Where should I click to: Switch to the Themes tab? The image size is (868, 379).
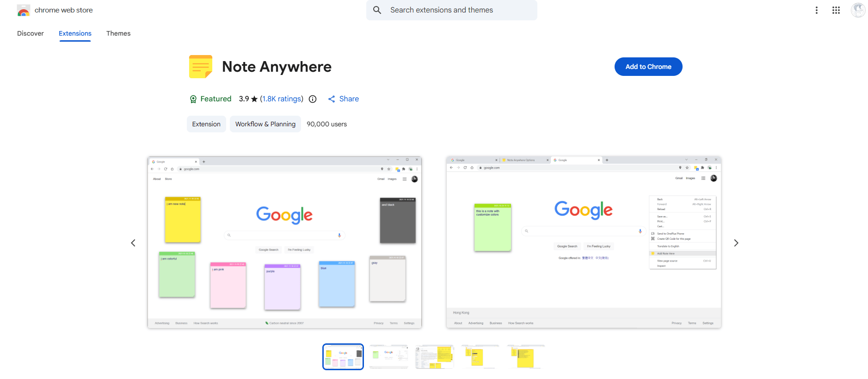tap(118, 33)
